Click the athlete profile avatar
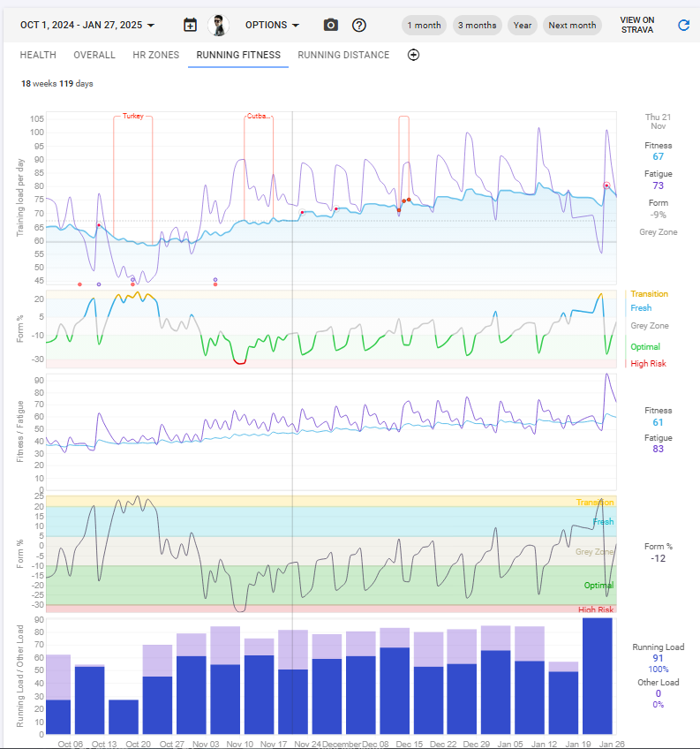700x749 pixels. 218,25
